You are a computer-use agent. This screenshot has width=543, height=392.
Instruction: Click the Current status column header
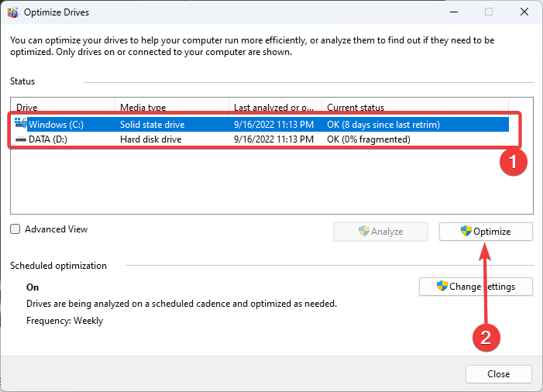tap(415, 108)
